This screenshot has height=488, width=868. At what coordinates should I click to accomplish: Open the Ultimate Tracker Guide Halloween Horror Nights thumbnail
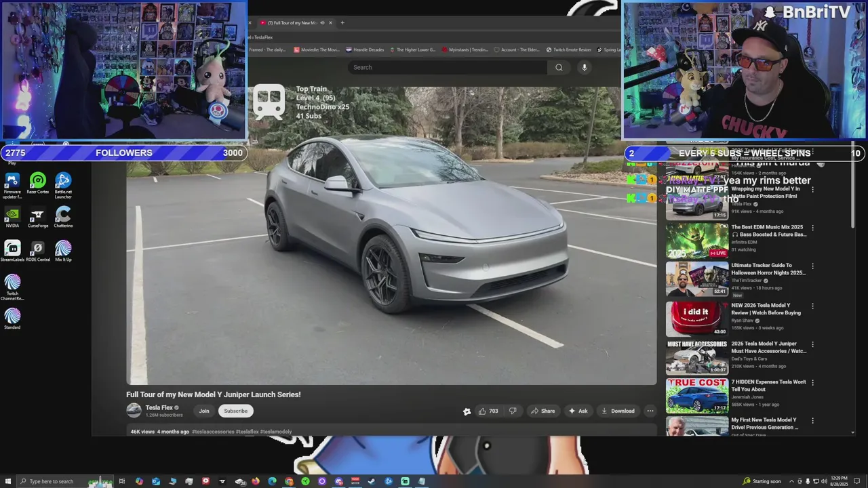tap(696, 279)
